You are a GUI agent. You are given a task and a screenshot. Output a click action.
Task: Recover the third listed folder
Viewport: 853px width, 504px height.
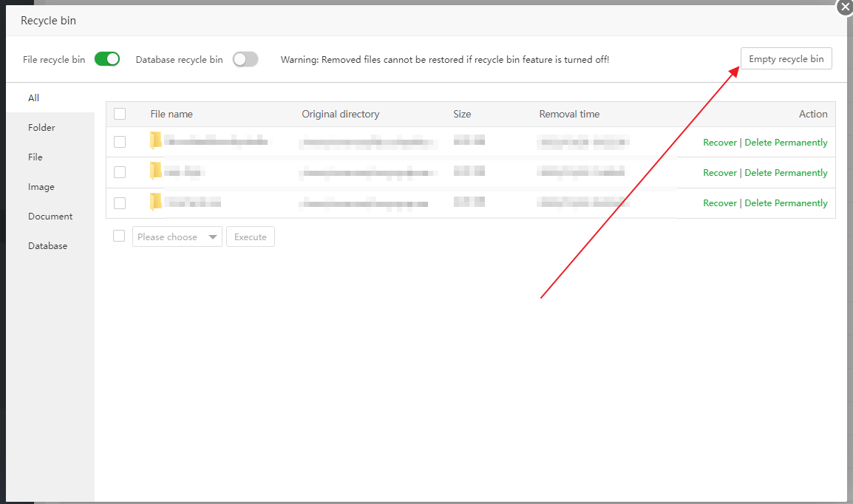pyautogui.click(x=720, y=203)
